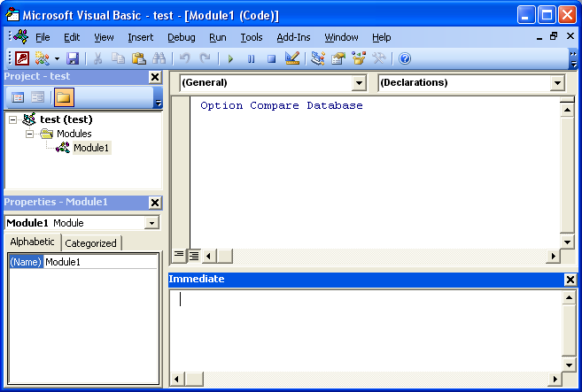Click inside the Immediate window input area

[x=366, y=330]
